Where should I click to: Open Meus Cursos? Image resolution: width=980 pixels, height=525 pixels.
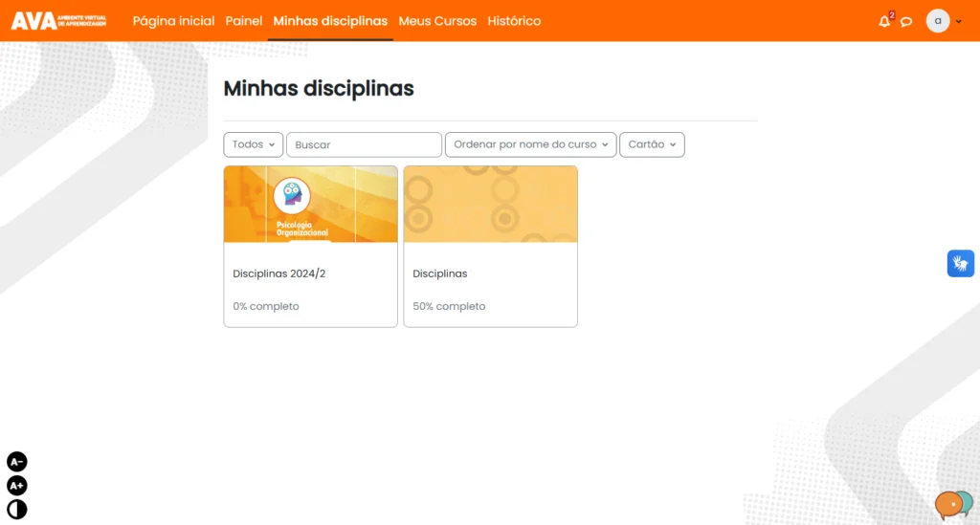click(437, 21)
